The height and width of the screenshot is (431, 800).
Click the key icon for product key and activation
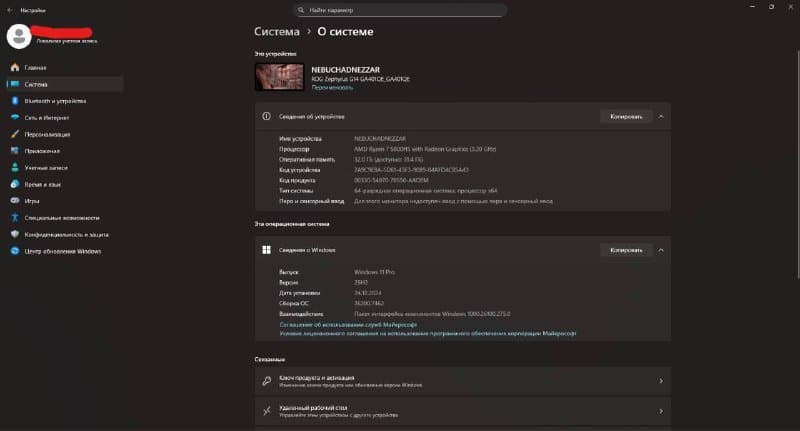[266, 381]
